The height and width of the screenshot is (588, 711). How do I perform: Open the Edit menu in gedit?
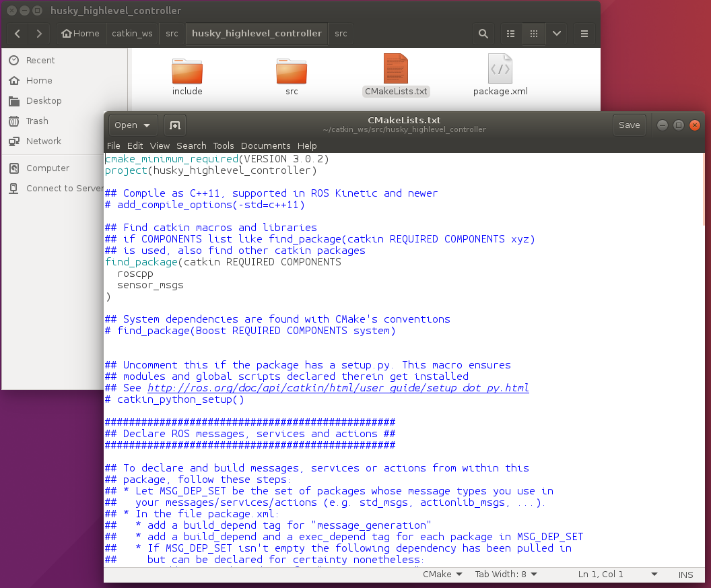pos(135,145)
